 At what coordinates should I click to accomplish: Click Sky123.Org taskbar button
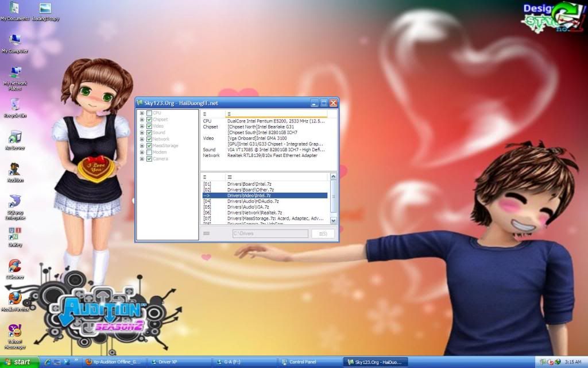(x=376, y=362)
